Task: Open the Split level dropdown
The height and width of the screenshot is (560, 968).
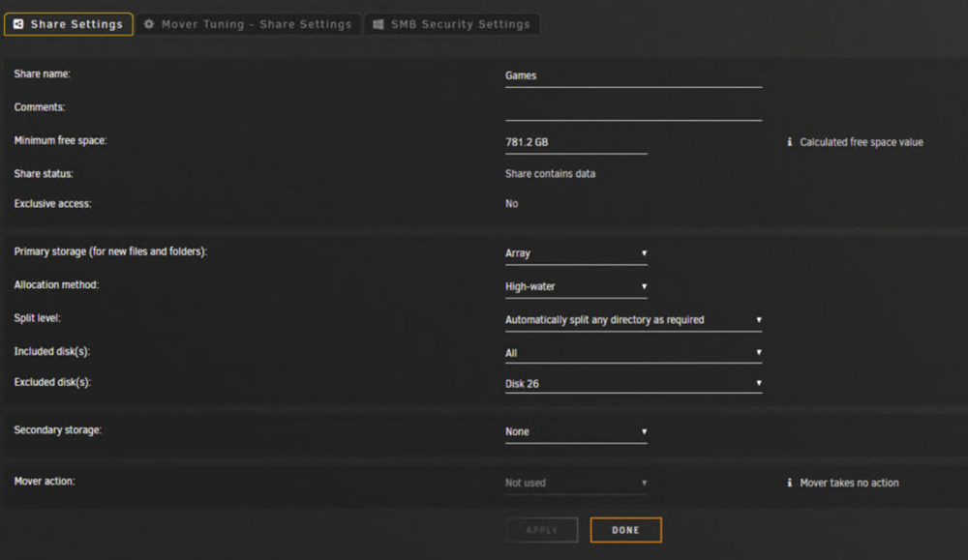Action: coord(633,320)
